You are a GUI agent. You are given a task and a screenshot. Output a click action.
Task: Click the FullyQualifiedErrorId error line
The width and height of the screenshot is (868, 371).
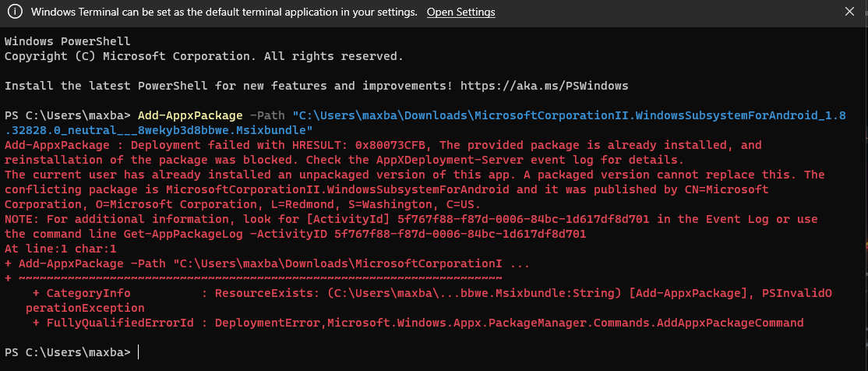click(418, 322)
